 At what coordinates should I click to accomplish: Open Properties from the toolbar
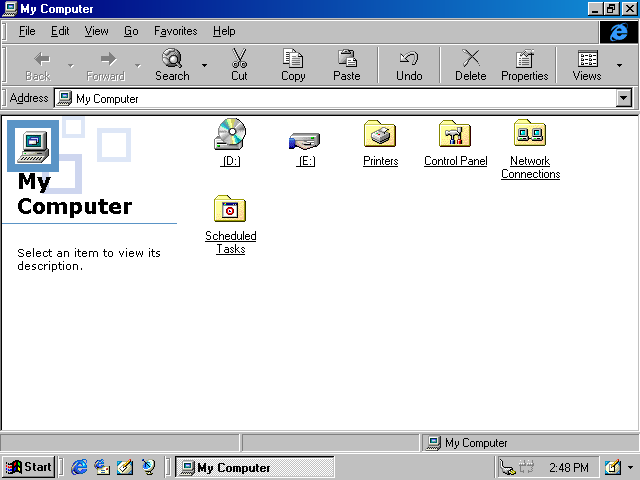524,65
